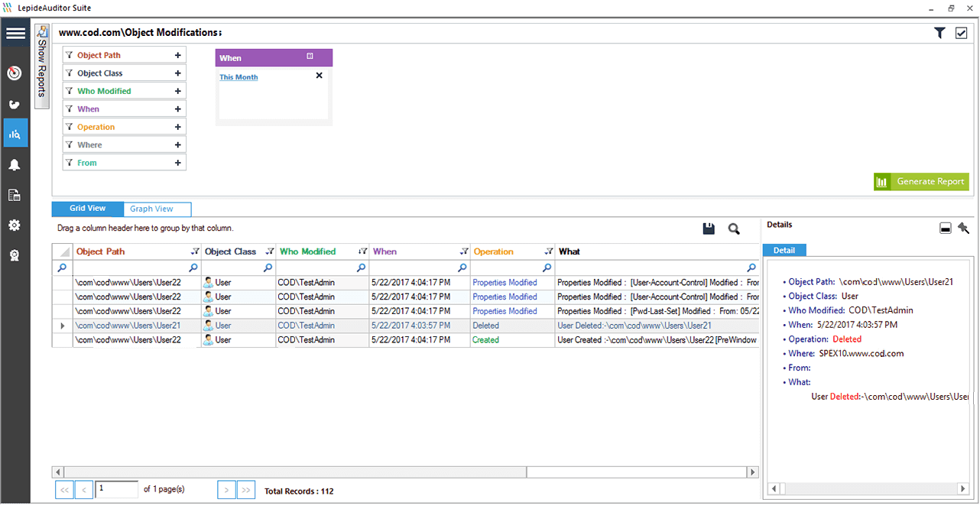Click the Who Modified column search field
The width and height of the screenshot is (980, 522).
(x=322, y=267)
